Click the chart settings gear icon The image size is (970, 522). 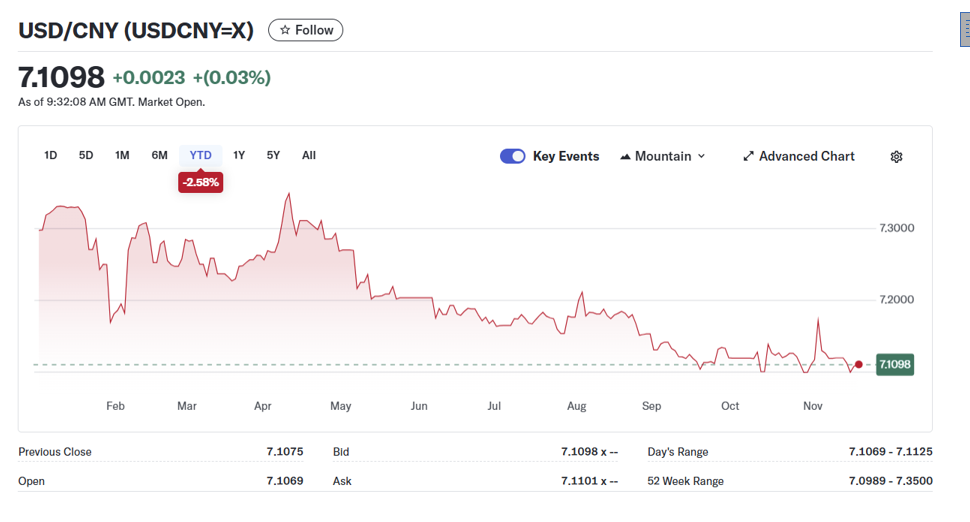click(896, 156)
